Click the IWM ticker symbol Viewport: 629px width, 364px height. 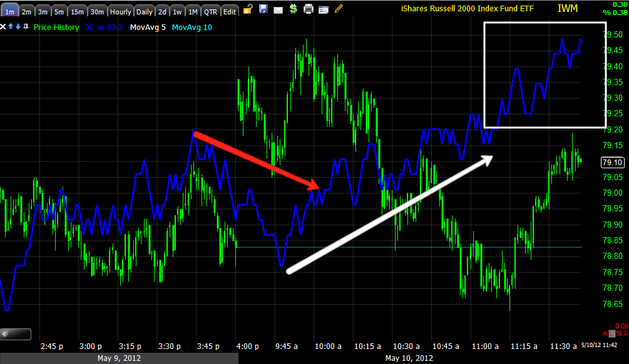tap(568, 8)
